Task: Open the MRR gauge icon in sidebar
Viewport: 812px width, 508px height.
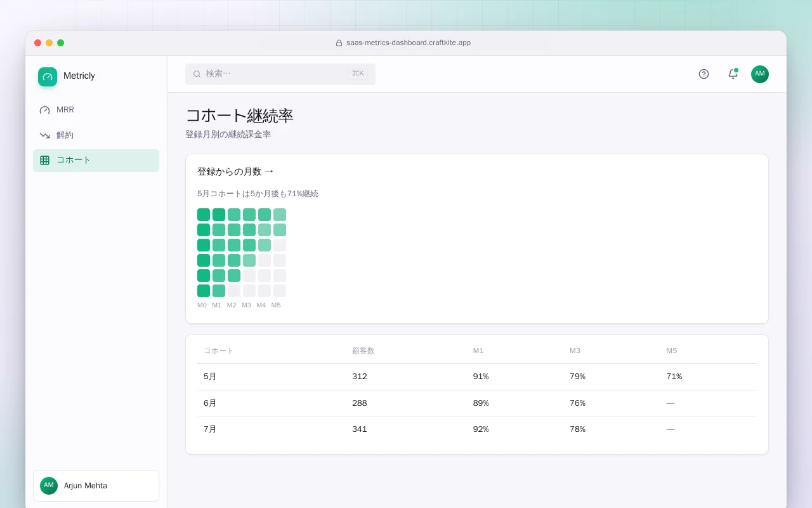Action: (44, 110)
